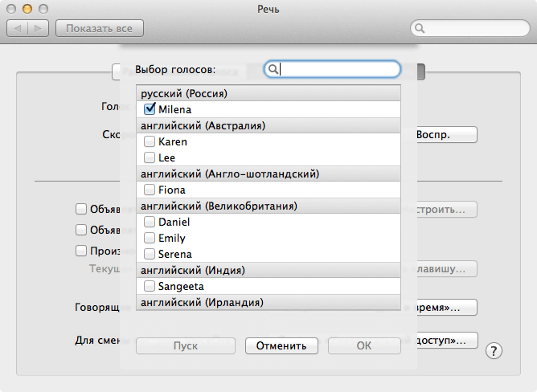Click the Показать все button

[x=100, y=29]
